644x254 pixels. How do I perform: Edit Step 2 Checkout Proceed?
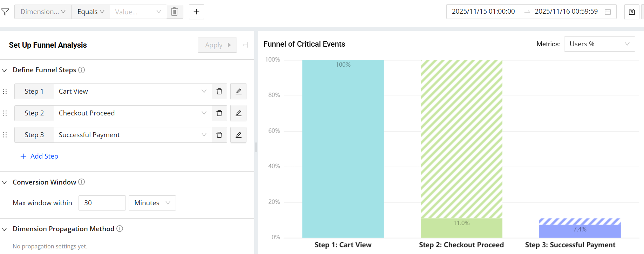[x=238, y=113]
